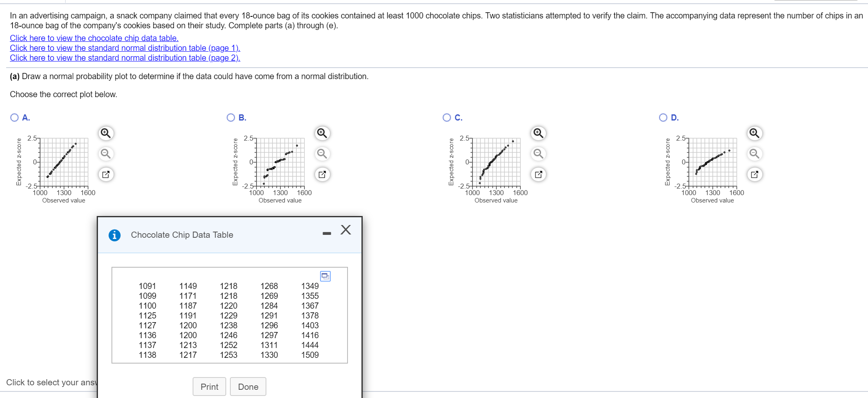This screenshot has width=868, height=398.
Task: Click the normal probability plot thumbnail A
Action: pos(64,162)
